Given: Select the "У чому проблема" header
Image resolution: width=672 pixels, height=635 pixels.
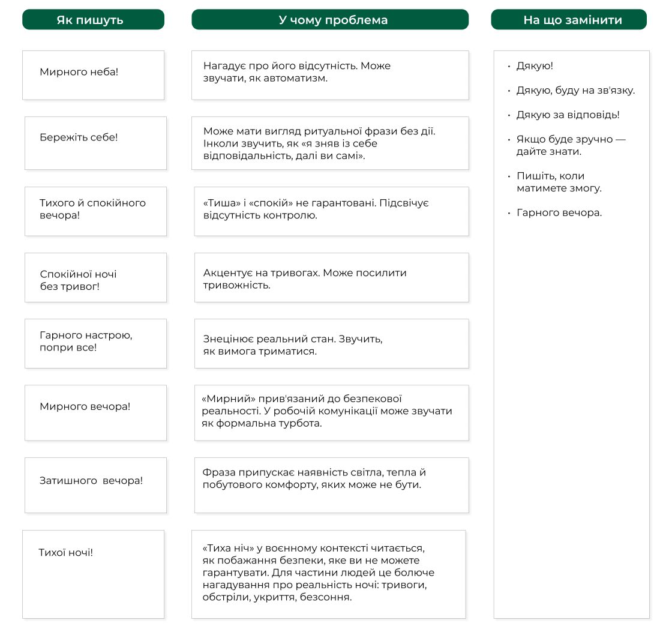Looking at the screenshot, I should [330, 20].
